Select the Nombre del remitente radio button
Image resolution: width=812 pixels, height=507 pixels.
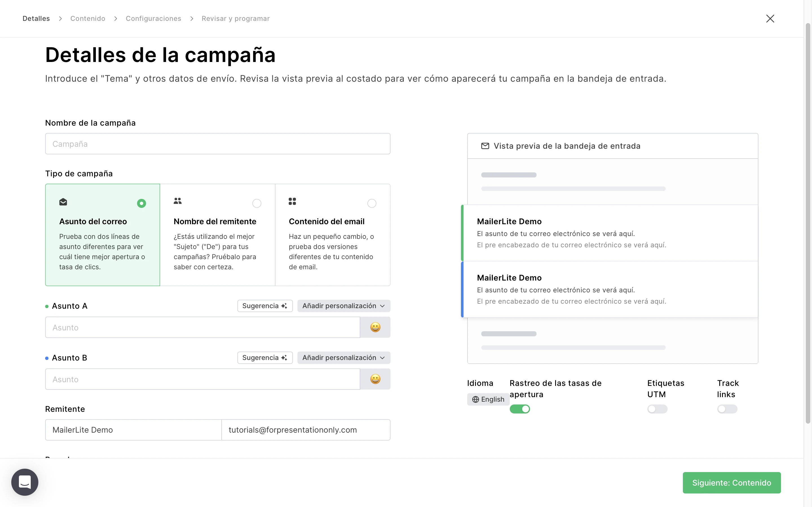(257, 203)
